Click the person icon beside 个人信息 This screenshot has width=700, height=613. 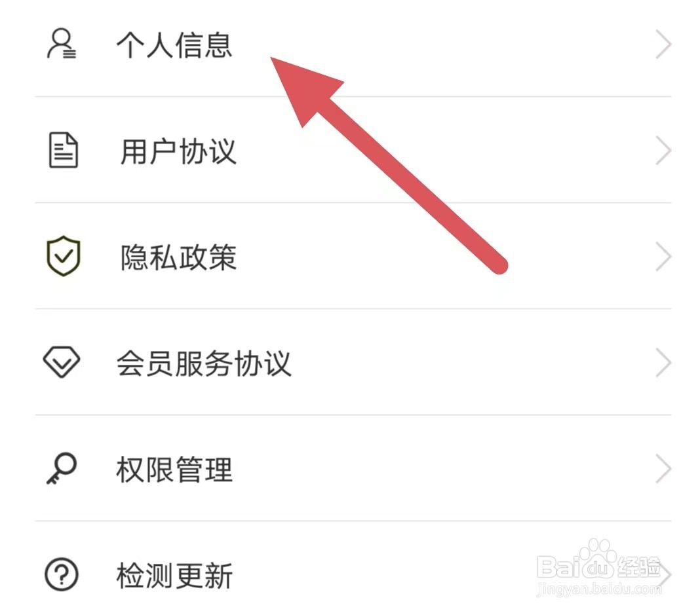pos(62,44)
